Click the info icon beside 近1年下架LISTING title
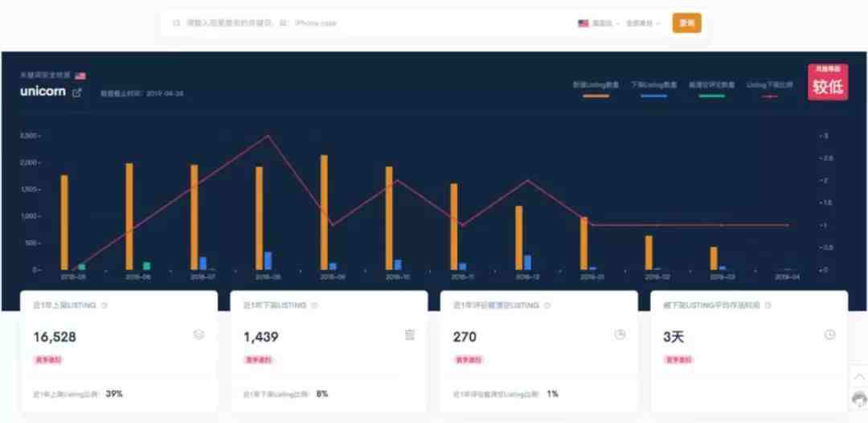 (x=314, y=306)
